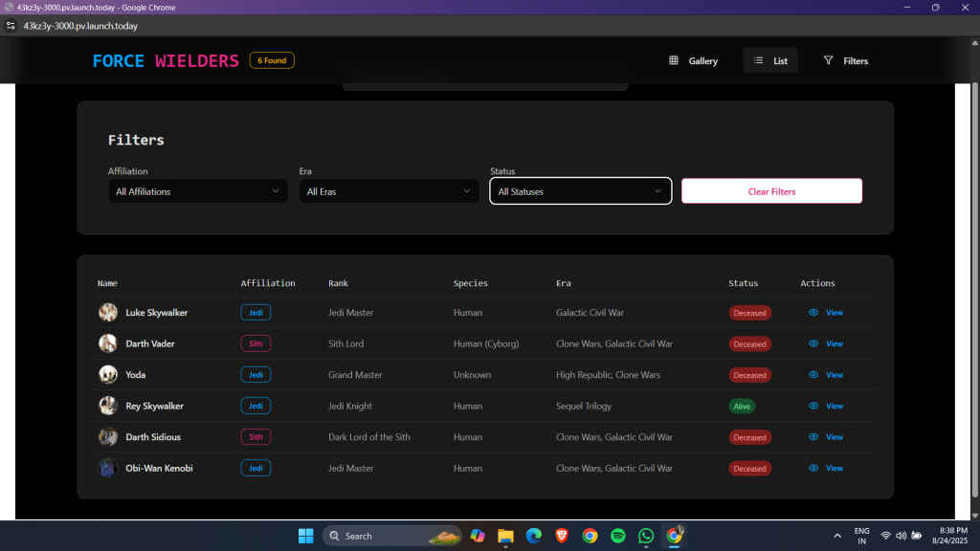The image size is (980, 551).
Task: Click the eye icon in Luke Skywalker's row
Action: click(x=813, y=313)
